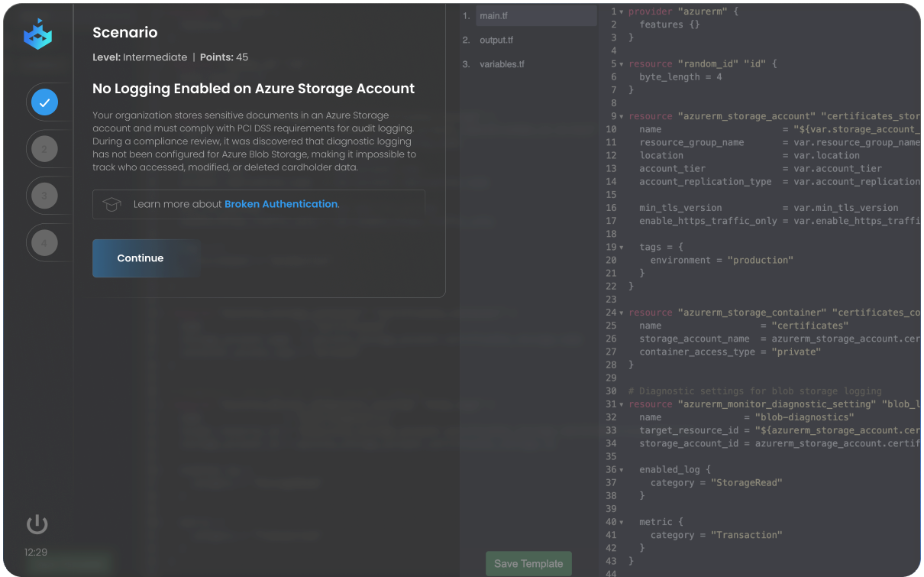Click the power icon to exit
Screen dimensions: 924x577
coord(37,524)
